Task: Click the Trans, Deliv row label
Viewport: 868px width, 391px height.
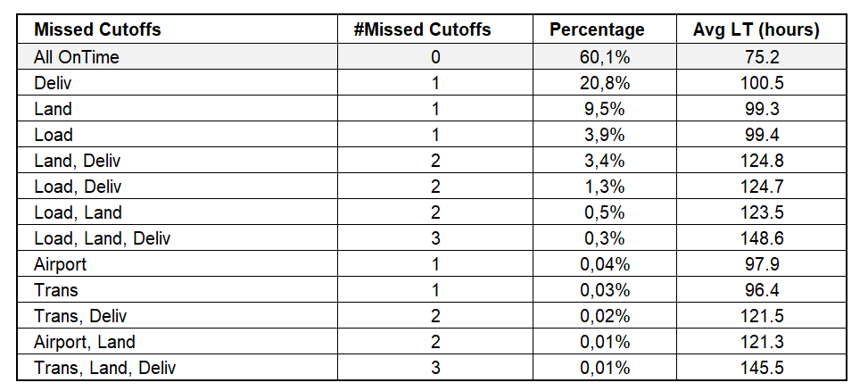Action: click(x=80, y=317)
